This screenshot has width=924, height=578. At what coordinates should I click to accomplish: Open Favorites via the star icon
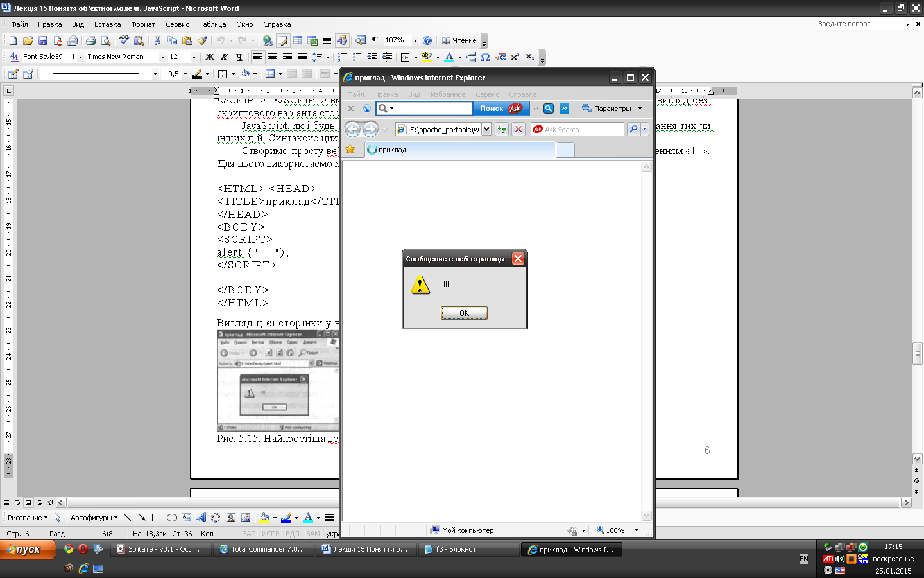[350, 150]
